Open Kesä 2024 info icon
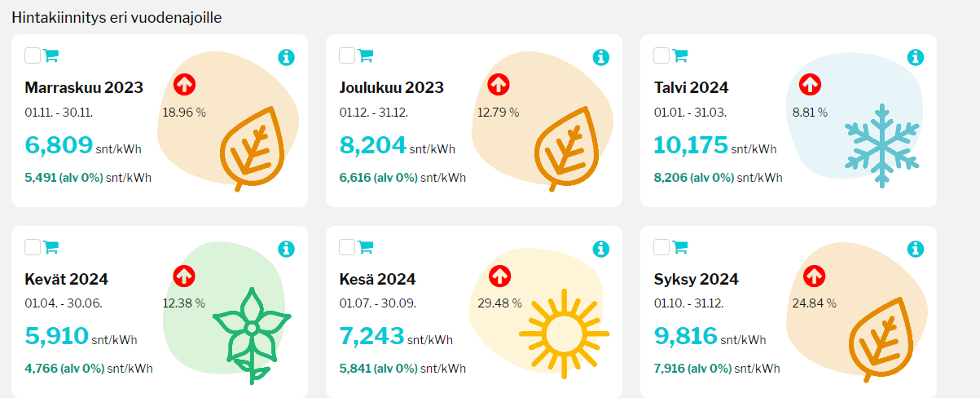The height and width of the screenshot is (398, 980). (600, 249)
